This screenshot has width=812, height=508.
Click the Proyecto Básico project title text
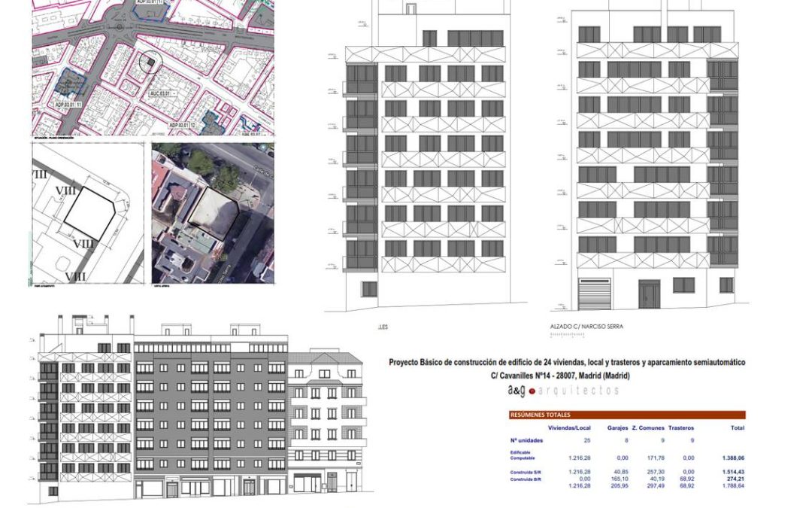pyautogui.click(x=567, y=362)
